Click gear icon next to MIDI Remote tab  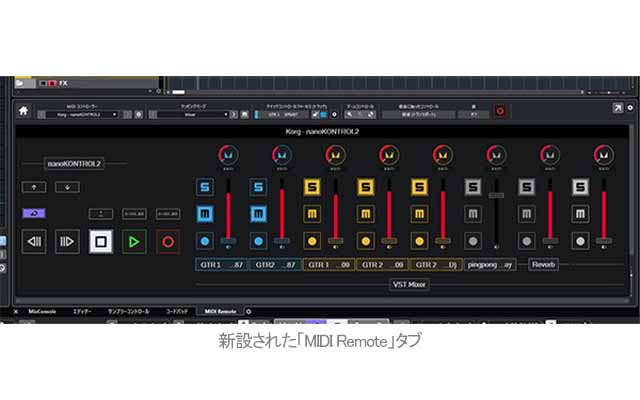[x=249, y=311]
